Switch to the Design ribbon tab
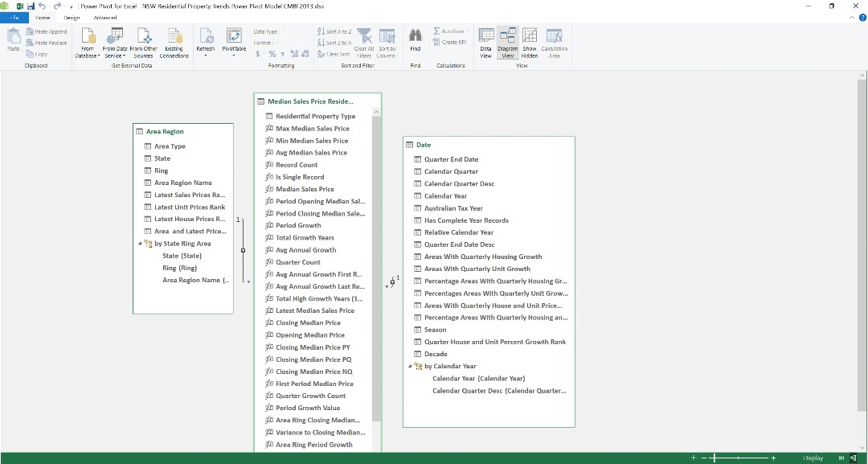This screenshot has width=868, height=464. click(72, 18)
